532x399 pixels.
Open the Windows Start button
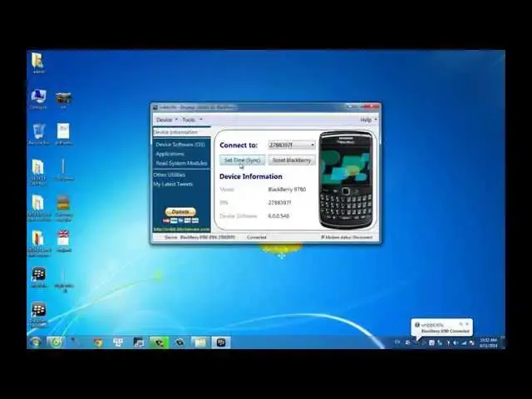coord(35,342)
